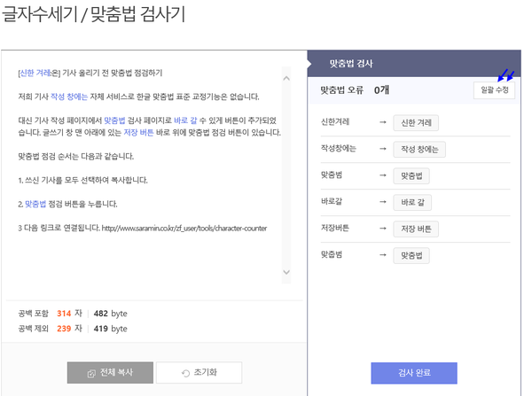Click the reset arrow icon in 초기화
The image size is (532, 396).
coord(184,373)
